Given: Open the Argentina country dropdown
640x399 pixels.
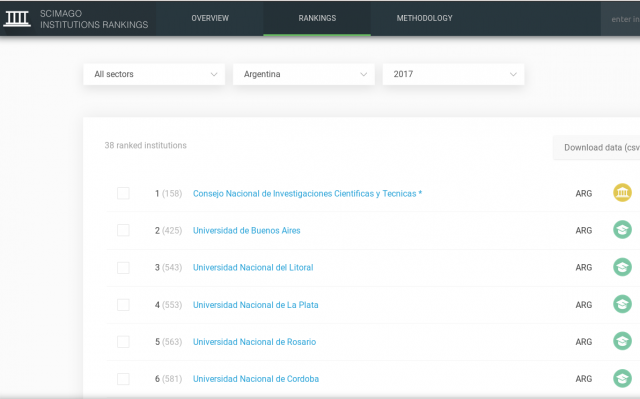Looking at the screenshot, I should (304, 74).
